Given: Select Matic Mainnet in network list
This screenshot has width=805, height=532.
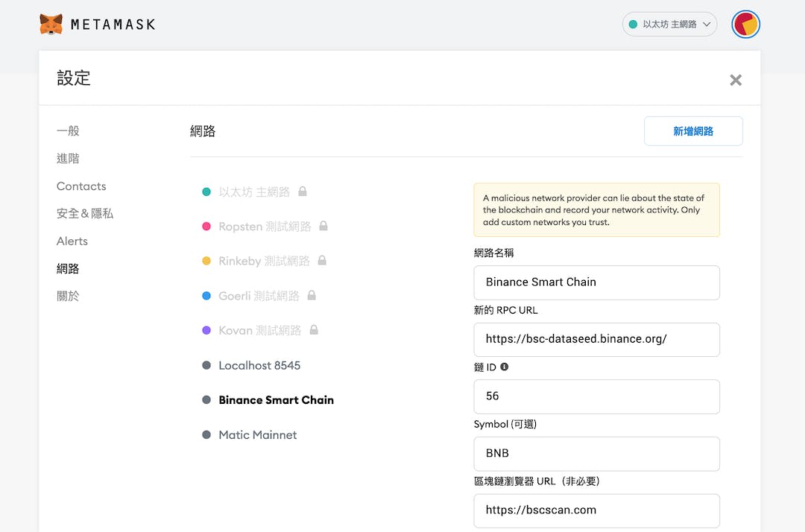Looking at the screenshot, I should click(258, 434).
